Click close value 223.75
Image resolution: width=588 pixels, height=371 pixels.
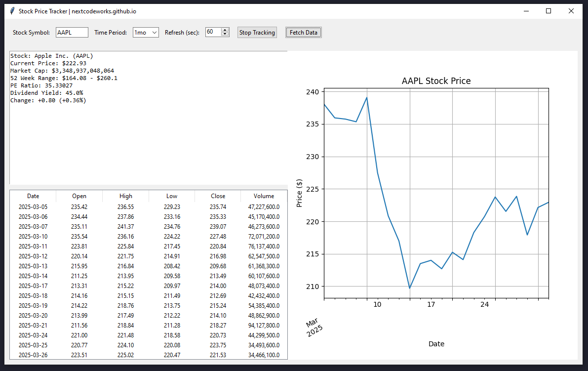pyautogui.click(x=218, y=345)
